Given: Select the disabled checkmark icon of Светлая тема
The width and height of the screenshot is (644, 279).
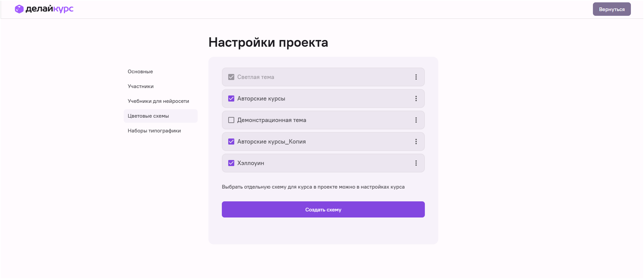Looking at the screenshot, I should pyautogui.click(x=231, y=77).
